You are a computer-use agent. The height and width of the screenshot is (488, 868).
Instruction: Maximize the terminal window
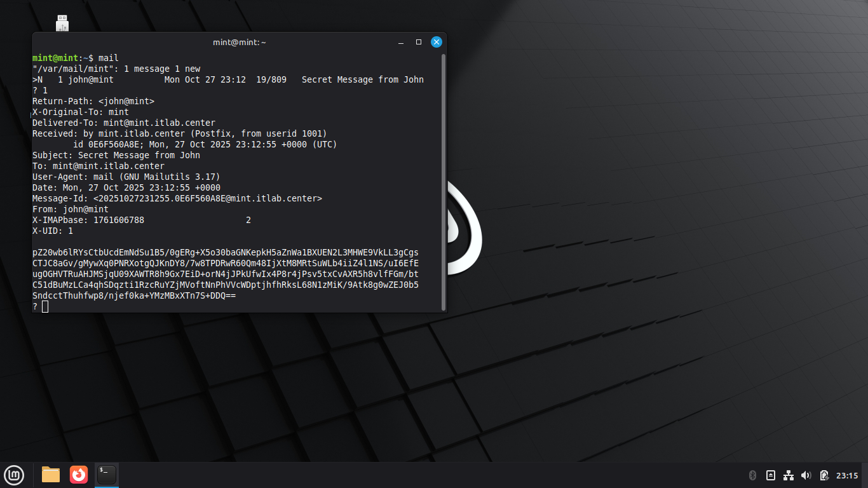[x=419, y=42]
